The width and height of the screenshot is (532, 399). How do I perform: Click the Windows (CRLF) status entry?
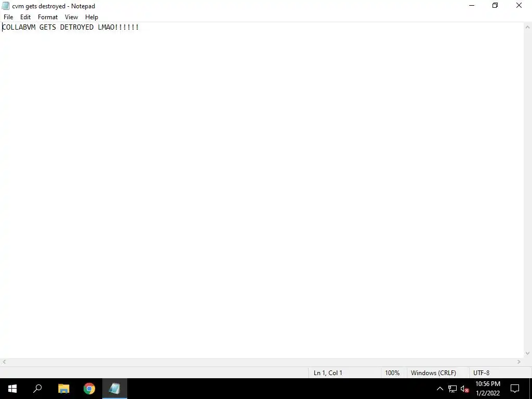[x=433, y=373]
